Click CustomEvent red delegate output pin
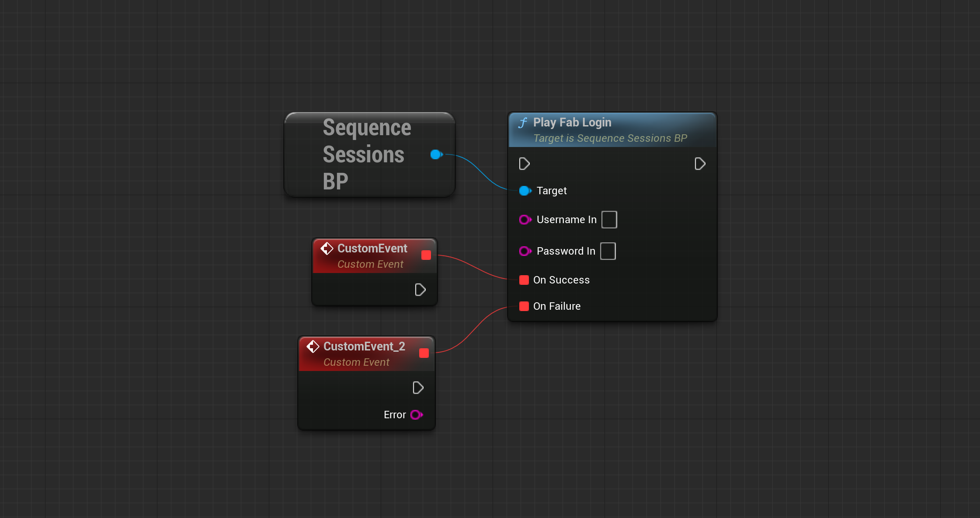980x518 pixels. [426, 255]
